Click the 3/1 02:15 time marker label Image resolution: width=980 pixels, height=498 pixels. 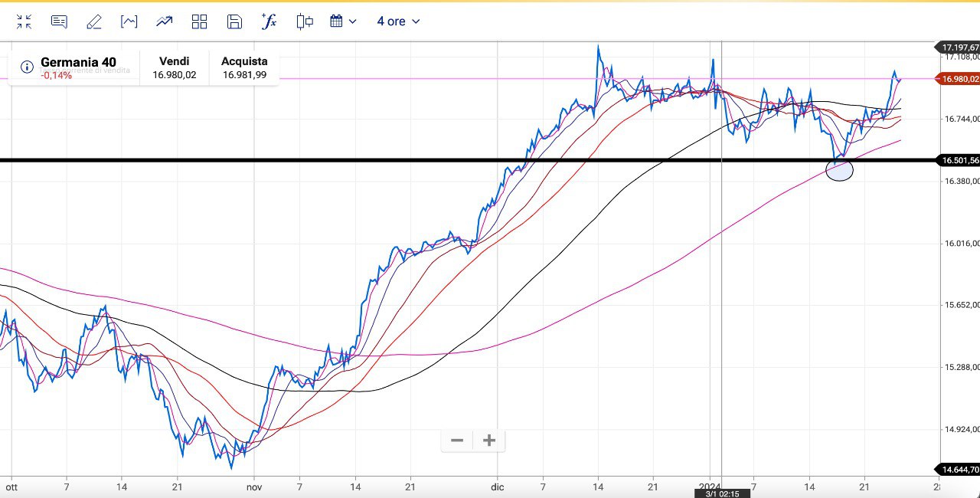(x=721, y=494)
